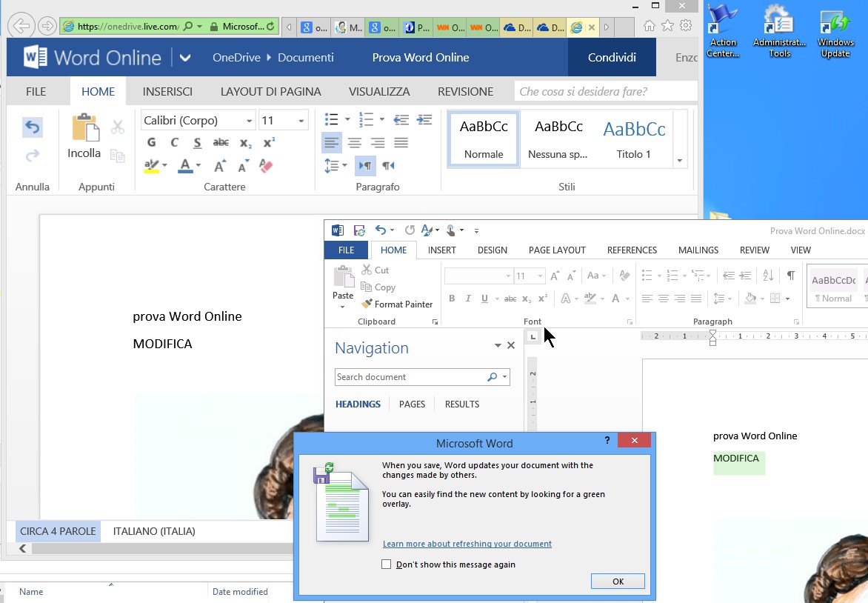Image resolution: width=868 pixels, height=603 pixels.
Task: Open 'Learn more about refreshing your document' link
Action: click(467, 544)
